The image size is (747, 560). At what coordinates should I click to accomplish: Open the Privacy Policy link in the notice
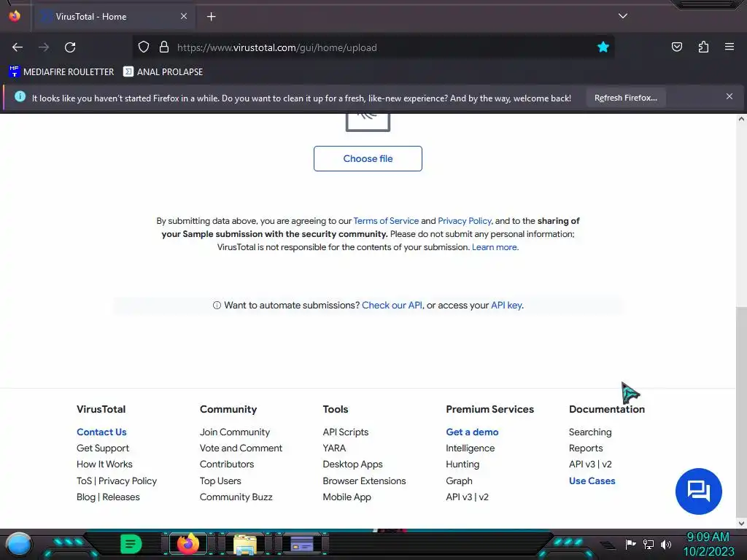click(465, 221)
